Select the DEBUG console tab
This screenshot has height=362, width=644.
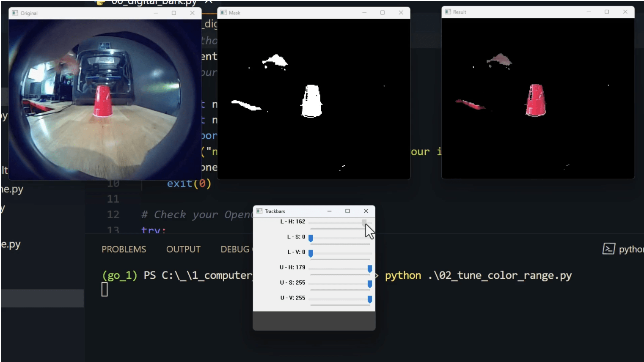[235, 250]
